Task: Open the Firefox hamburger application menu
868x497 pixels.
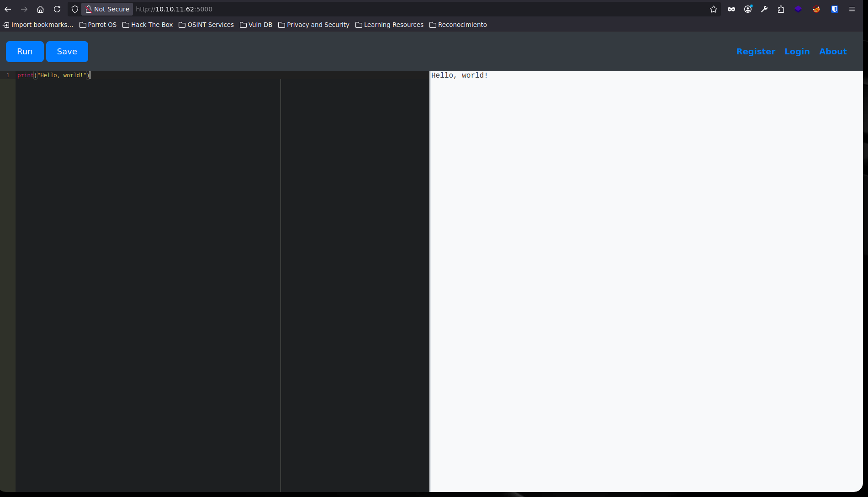Action: click(852, 9)
